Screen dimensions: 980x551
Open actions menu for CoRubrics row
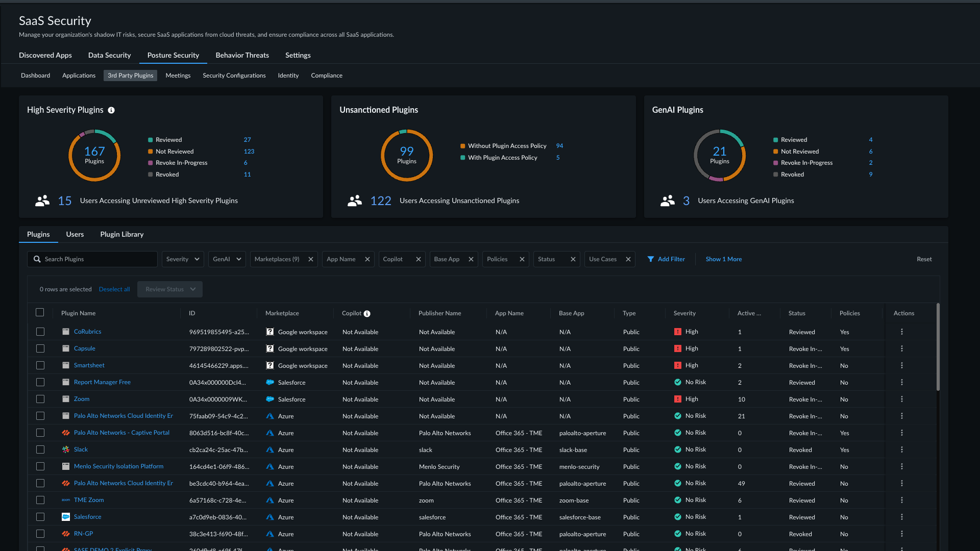902,332
